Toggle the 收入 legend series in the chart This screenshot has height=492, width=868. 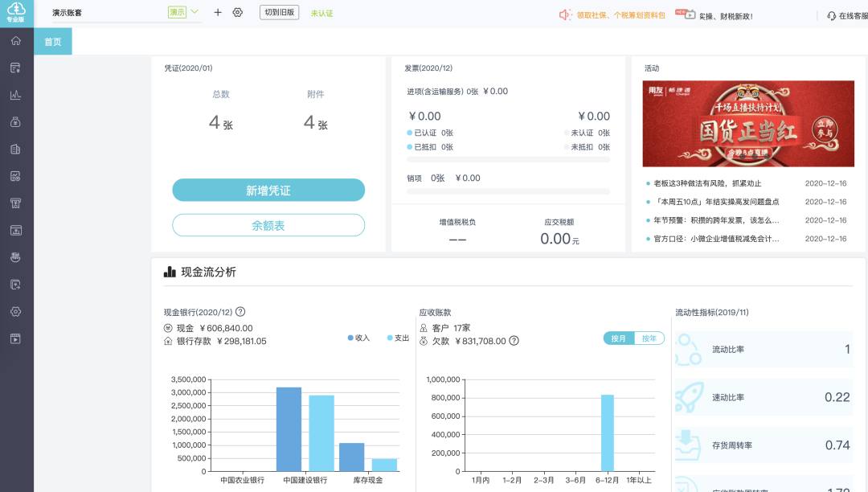[x=358, y=338]
